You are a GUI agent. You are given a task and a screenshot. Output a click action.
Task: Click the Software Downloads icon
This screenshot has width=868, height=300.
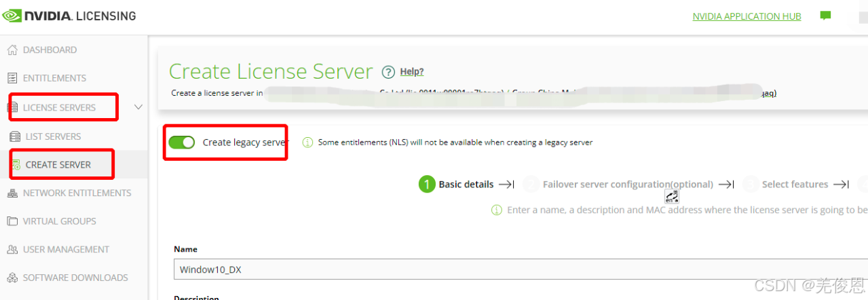pos(12,278)
